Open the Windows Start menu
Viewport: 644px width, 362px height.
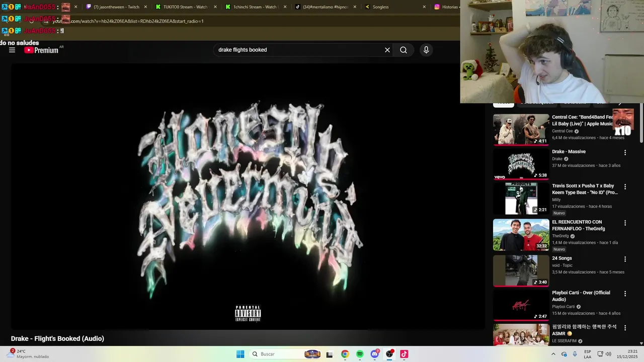click(240, 354)
